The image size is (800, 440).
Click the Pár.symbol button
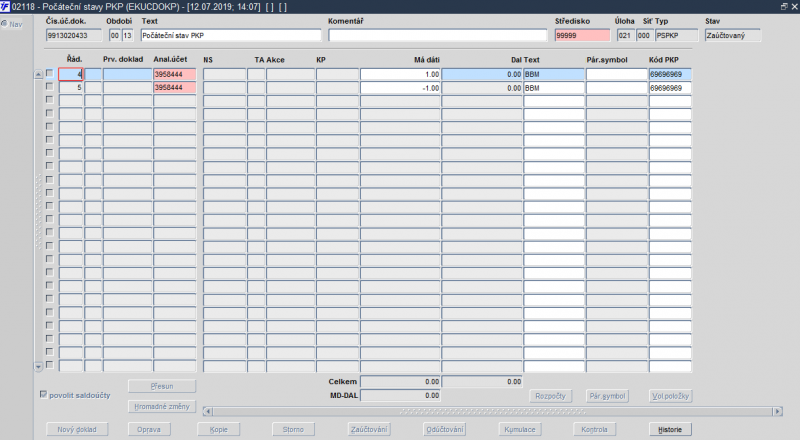(607, 396)
